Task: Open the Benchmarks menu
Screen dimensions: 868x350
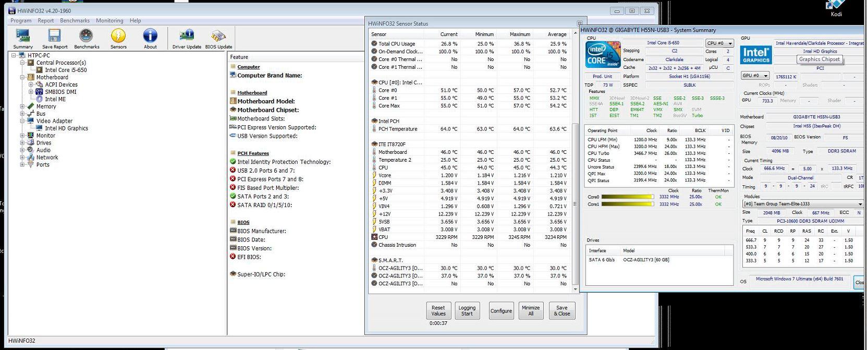Action: point(75,20)
